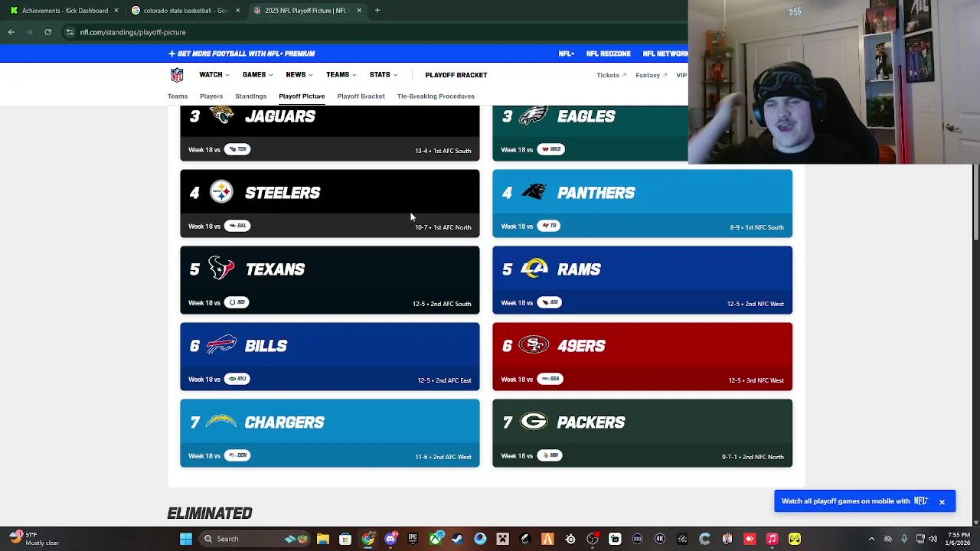Switch to the Standings sub-navigation tab

250,96
